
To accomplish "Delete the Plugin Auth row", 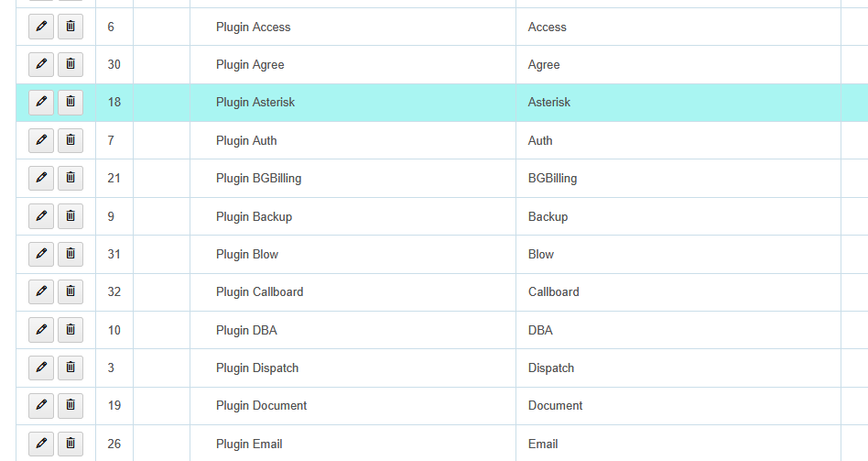I will (x=71, y=140).
